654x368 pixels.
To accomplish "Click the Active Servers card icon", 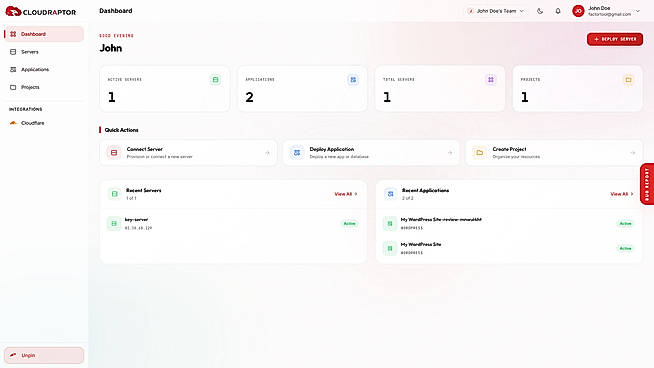I will [215, 80].
